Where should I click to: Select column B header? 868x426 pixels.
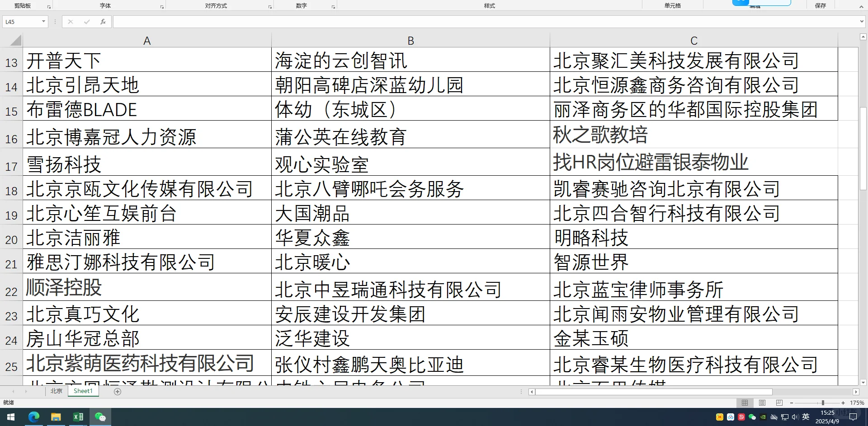pos(410,41)
